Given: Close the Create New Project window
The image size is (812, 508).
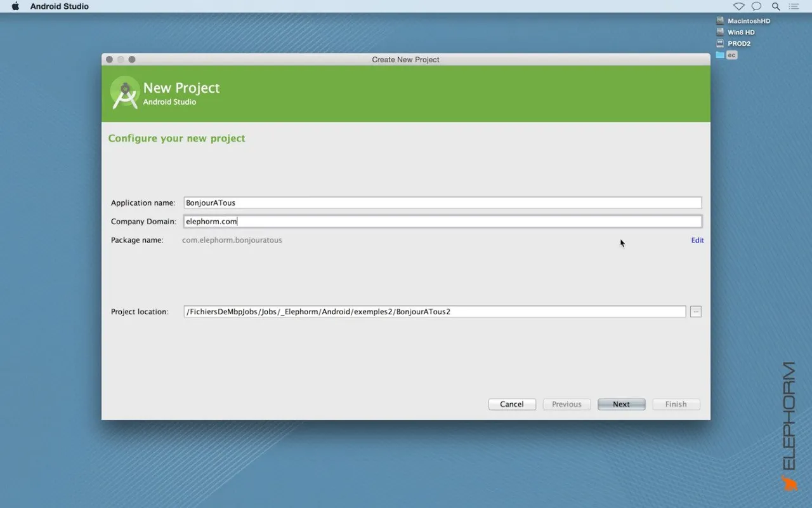Looking at the screenshot, I should 109,60.
